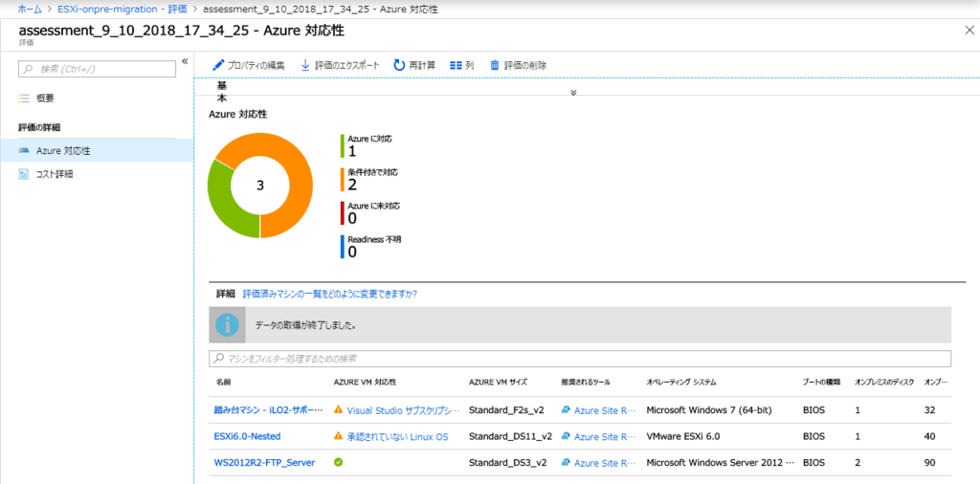Select Azure 対応性 in the sidebar

(97, 150)
